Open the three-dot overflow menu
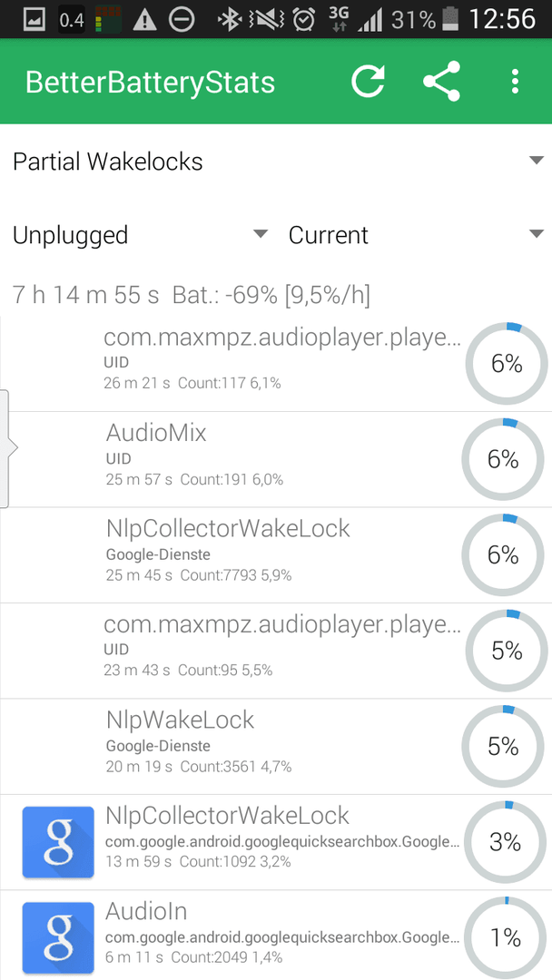The height and width of the screenshot is (980, 552). pyautogui.click(x=515, y=82)
